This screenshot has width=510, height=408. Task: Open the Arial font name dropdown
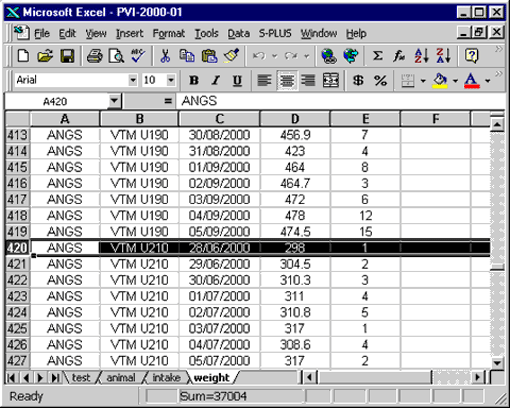point(133,80)
